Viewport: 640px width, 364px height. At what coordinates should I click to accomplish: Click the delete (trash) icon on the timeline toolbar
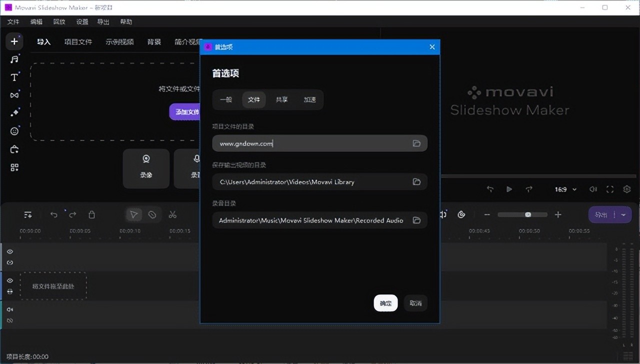91,215
